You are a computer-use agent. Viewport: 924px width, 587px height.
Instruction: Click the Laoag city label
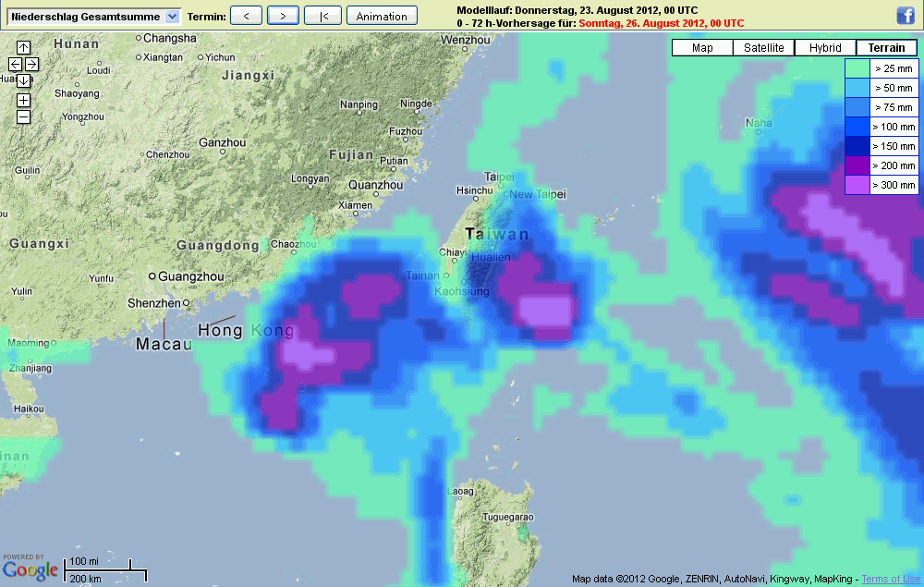[x=460, y=491]
